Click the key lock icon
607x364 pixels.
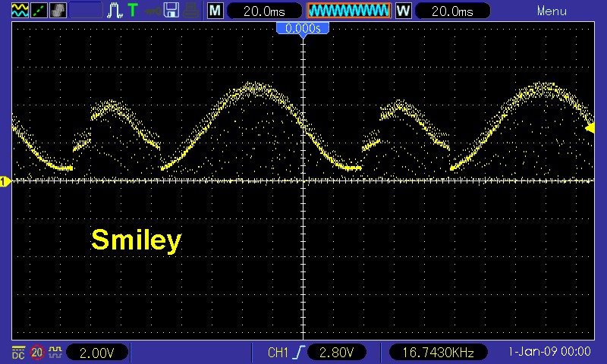point(153,11)
